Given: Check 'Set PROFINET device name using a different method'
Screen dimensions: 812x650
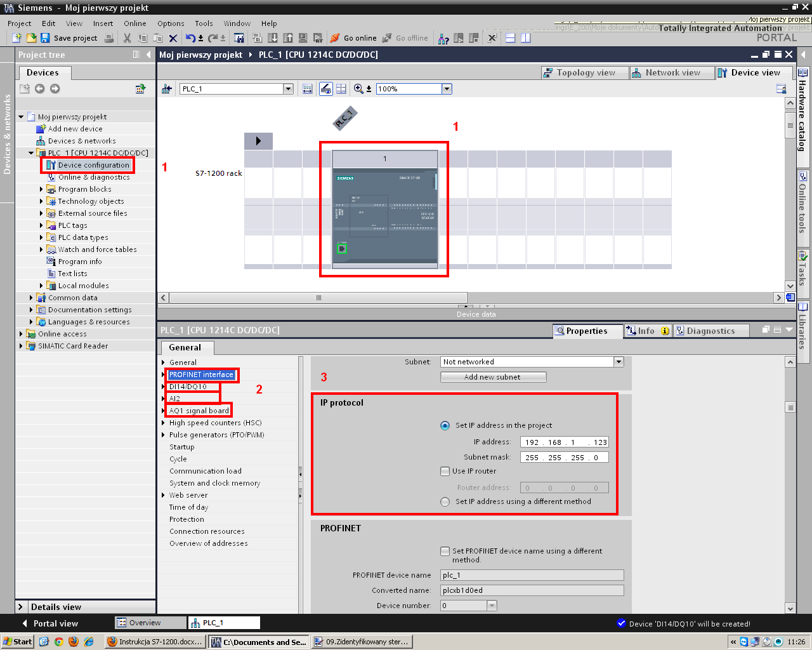Looking at the screenshot, I should pos(445,551).
